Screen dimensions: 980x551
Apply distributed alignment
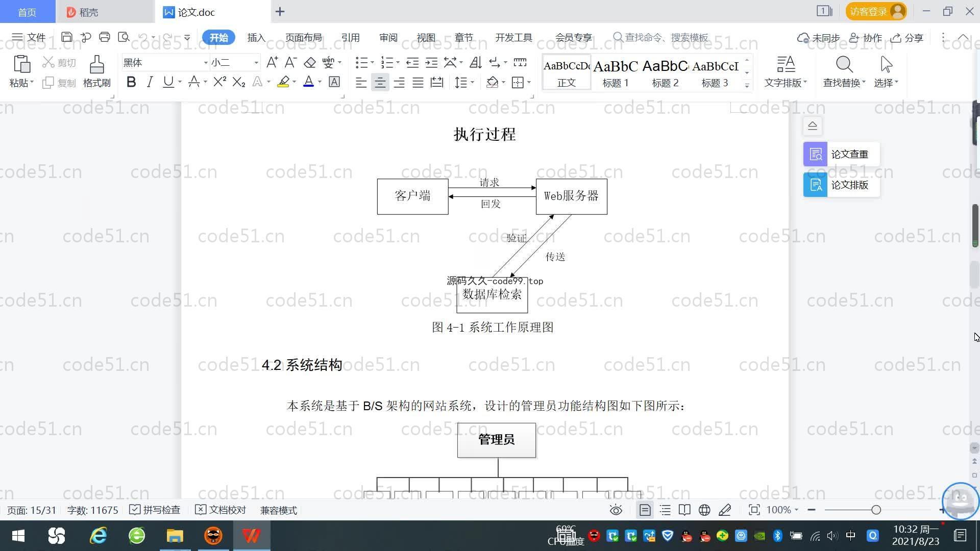tap(437, 82)
